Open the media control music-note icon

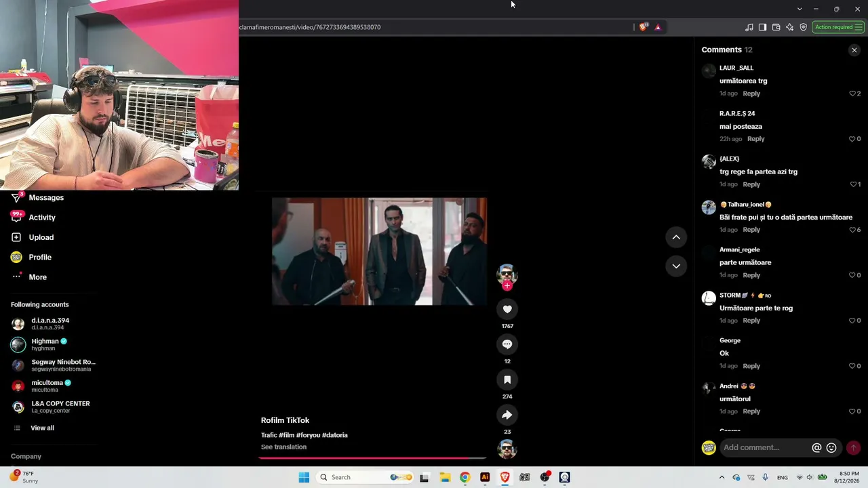point(749,27)
